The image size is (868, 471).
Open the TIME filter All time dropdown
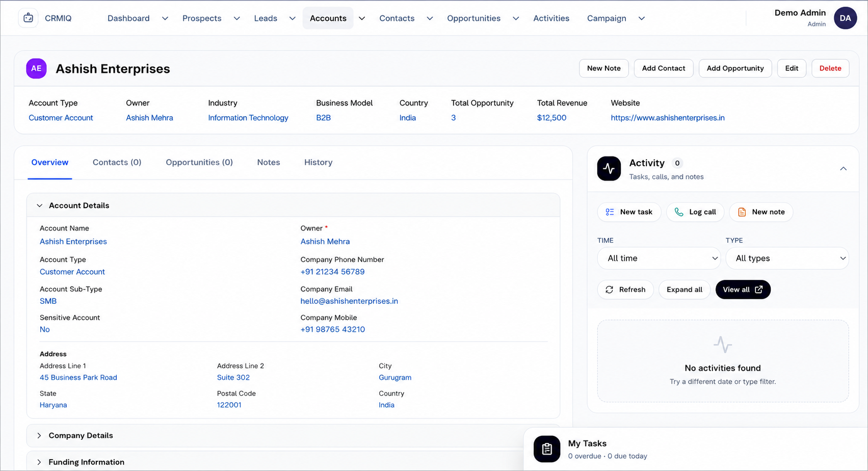[x=659, y=258]
